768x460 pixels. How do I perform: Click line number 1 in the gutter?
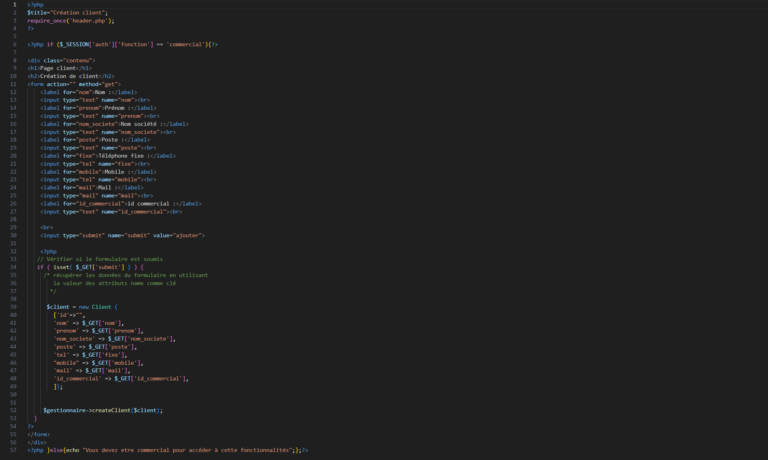pyautogui.click(x=15, y=4)
